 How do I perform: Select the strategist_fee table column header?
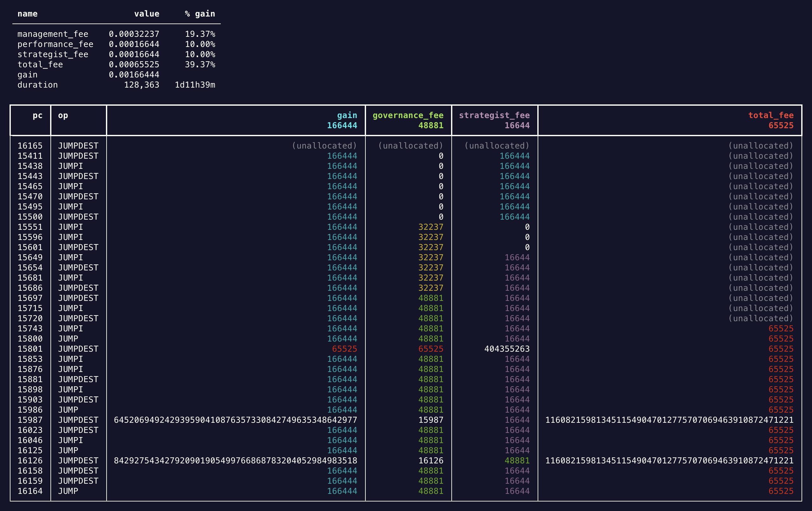(494, 116)
